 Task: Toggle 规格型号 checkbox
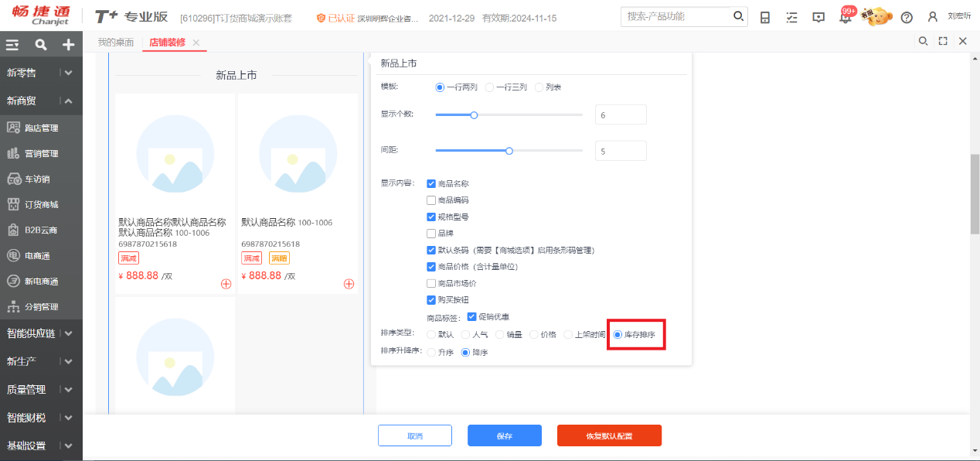click(431, 217)
